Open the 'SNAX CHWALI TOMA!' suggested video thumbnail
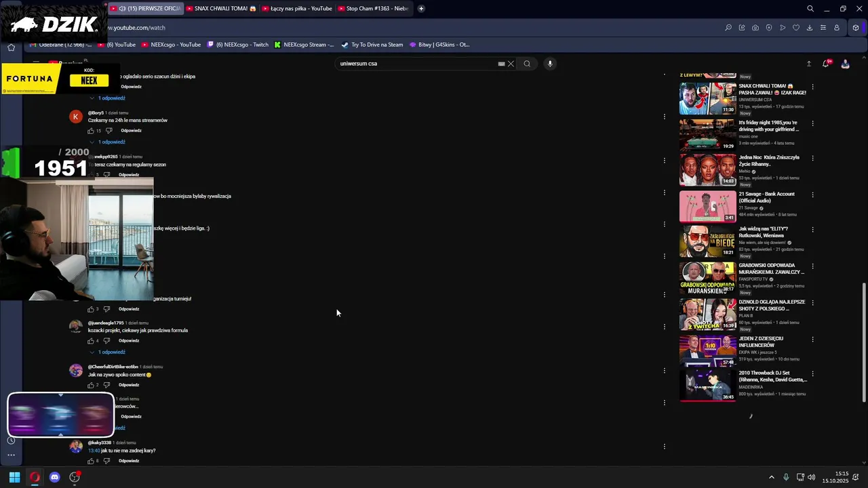 [x=707, y=98]
